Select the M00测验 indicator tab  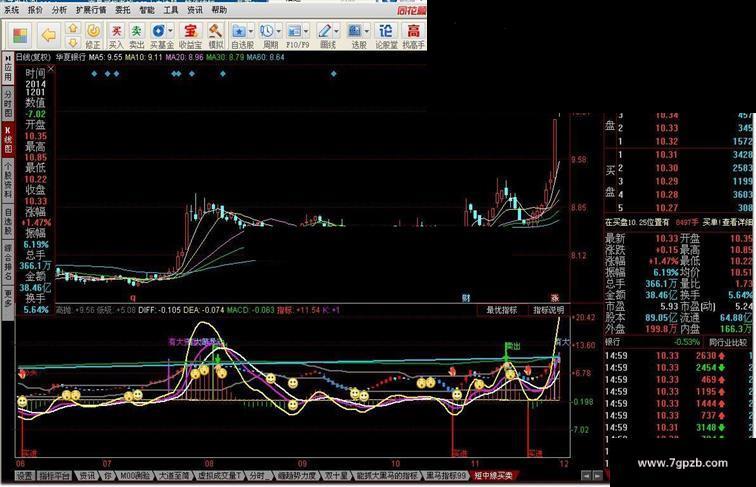(134, 476)
